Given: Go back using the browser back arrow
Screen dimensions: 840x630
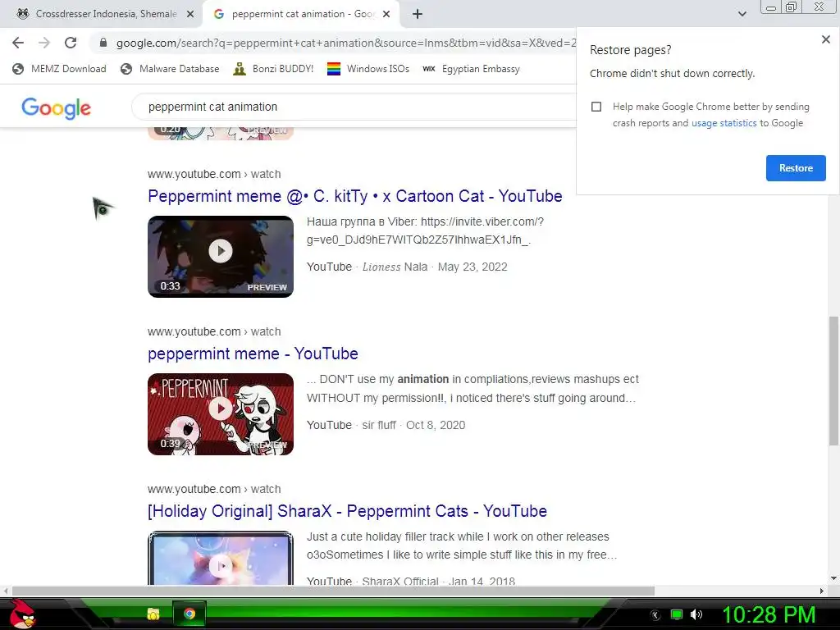Looking at the screenshot, I should (18, 43).
